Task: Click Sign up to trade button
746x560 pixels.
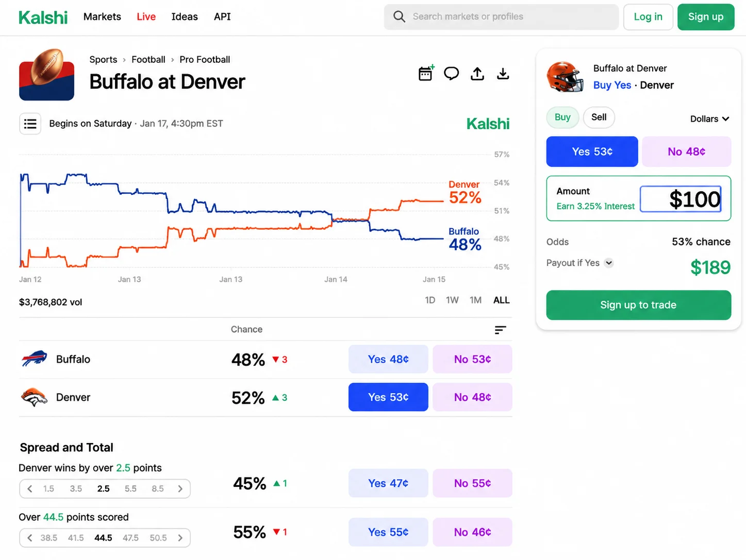Action: coord(638,305)
